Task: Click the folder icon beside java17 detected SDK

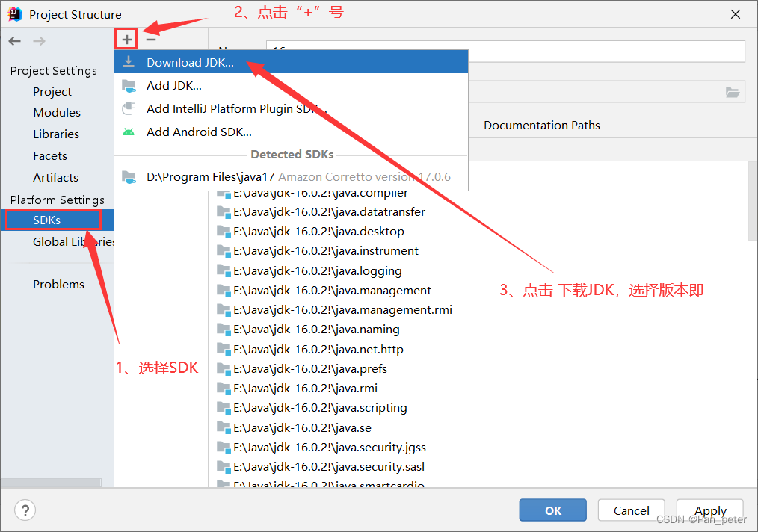Action: 129,177
